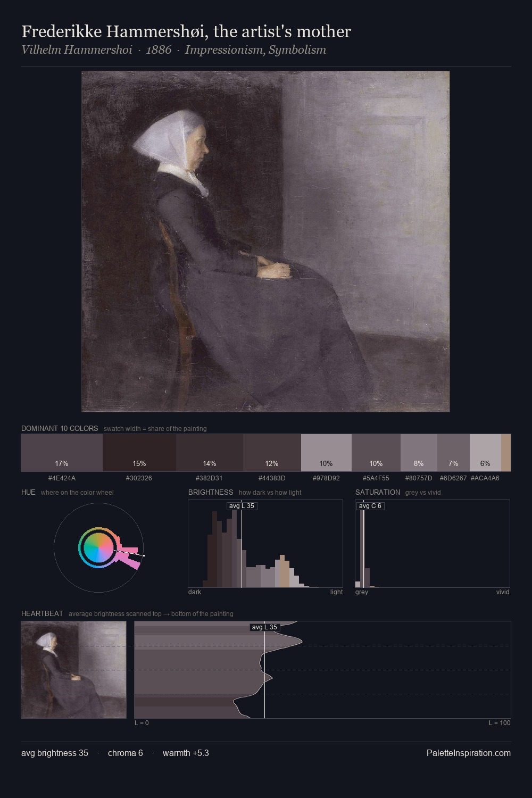532x798 pixels.
Task: Click the BRIGHTNESS section label
Action: (211, 492)
